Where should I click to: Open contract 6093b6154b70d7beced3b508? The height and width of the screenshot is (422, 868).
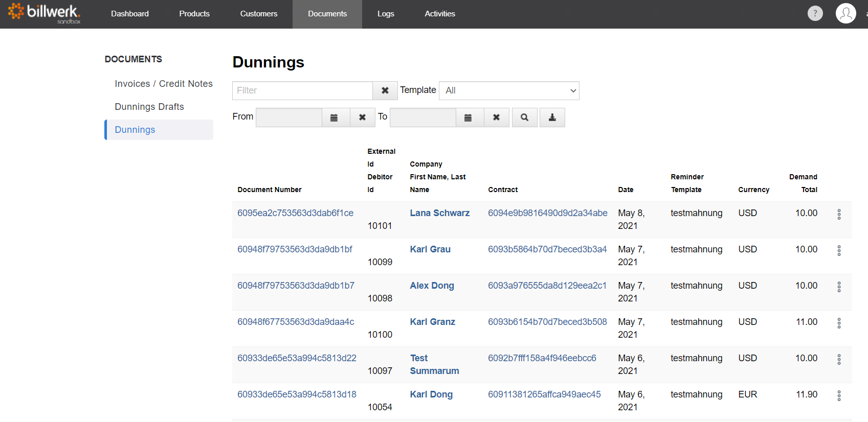(547, 322)
